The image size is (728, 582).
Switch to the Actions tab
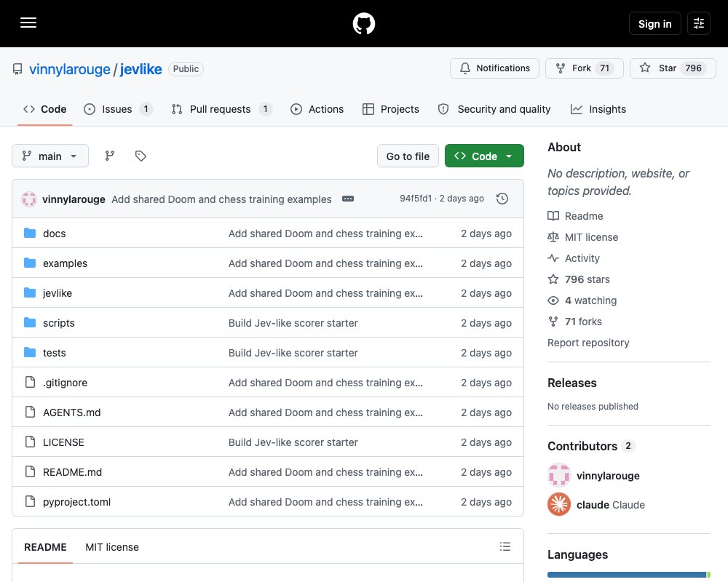(x=317, y=109)
